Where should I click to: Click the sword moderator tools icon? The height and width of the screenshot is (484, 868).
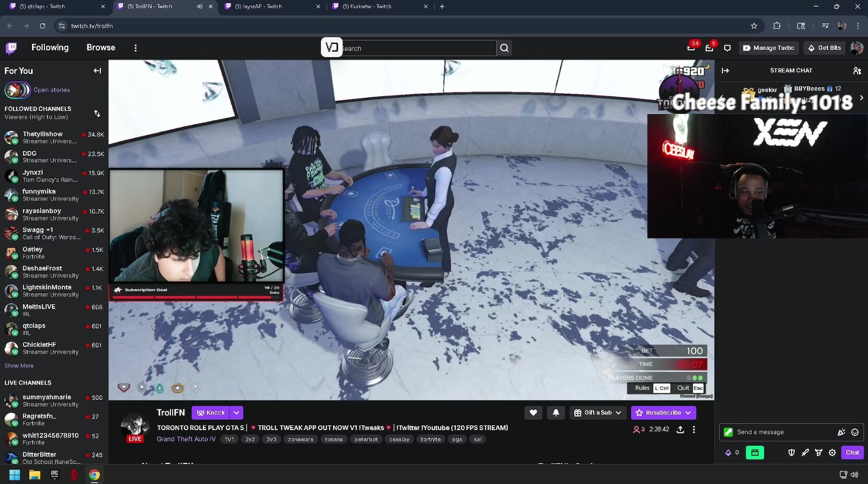pos(805,453)
